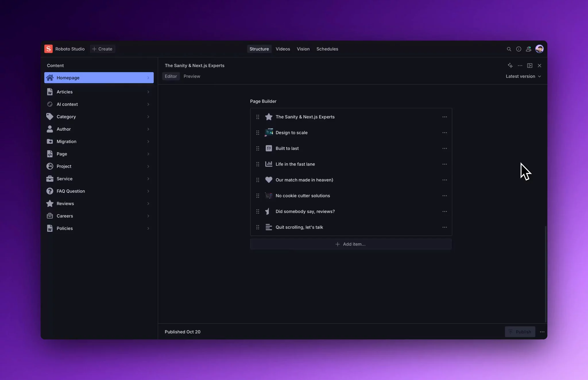Click the text icon of Quit scrolling, let's talk
Screen dimensions: 588x380
[269, 227]
